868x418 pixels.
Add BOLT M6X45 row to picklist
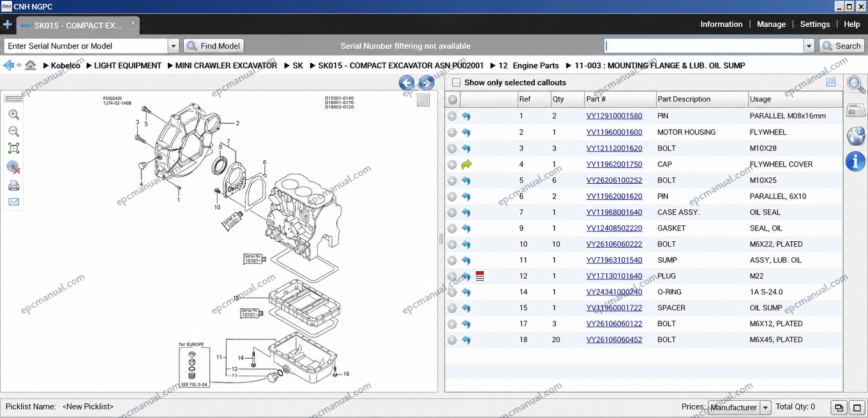point(453,340)
